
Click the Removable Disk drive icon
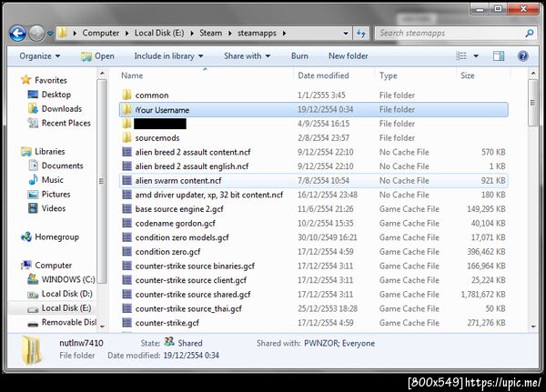pyautogui.click(x=33, y=324)
